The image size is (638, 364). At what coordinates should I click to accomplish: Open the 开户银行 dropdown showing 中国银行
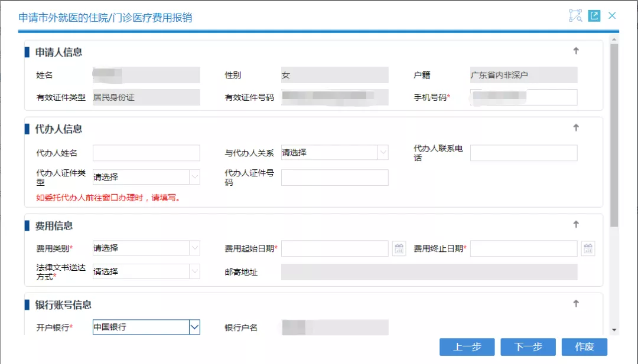pos(194,327)
